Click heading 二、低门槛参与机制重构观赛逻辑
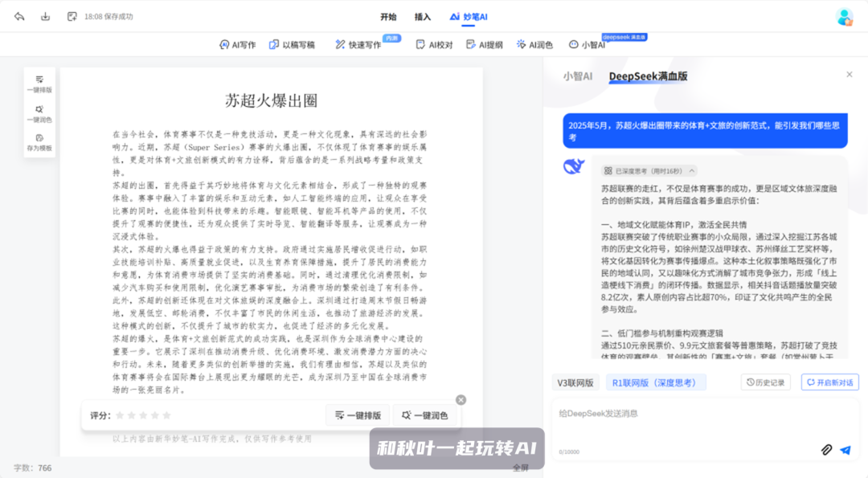Viewport: 868px width, 478px height. coord(662,333)
